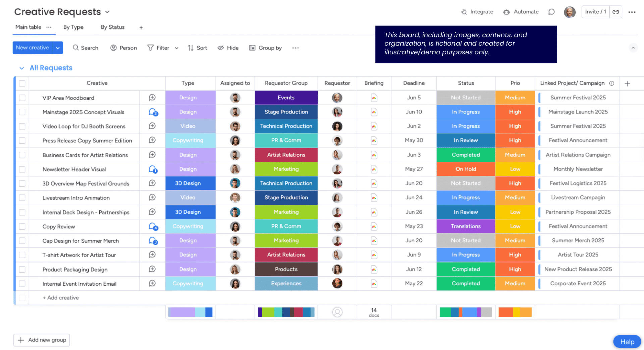Open the briefing doc for VIP Area Moodboard
Screen dimensions: 644x350
[374, 98]
